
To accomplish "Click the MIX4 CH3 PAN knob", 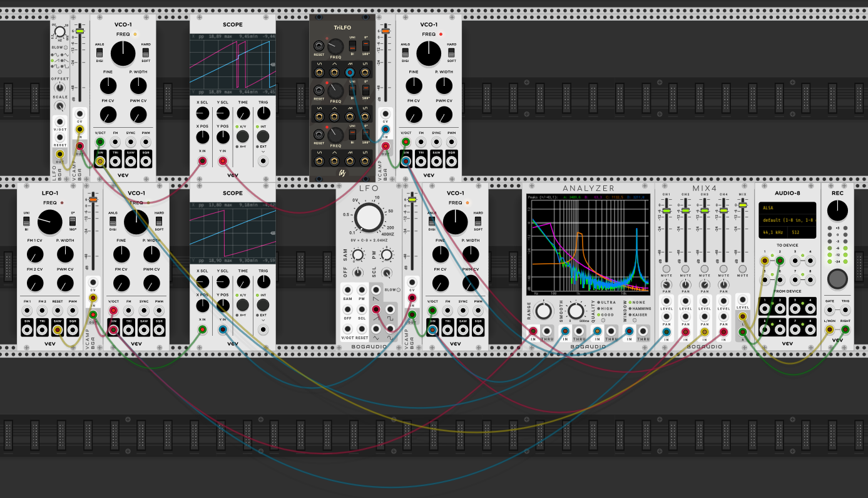I will point(705,284).
